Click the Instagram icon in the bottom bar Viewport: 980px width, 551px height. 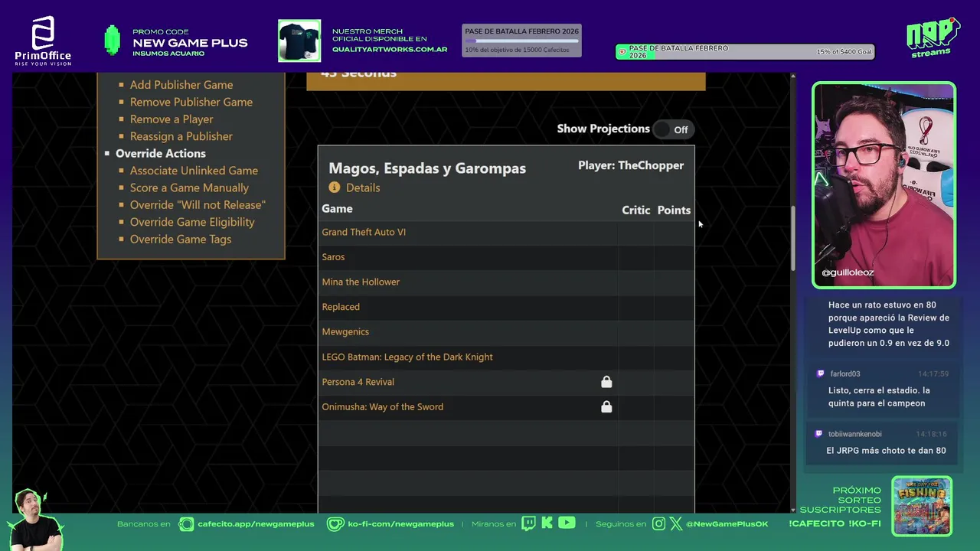click(x=659, y=524)
